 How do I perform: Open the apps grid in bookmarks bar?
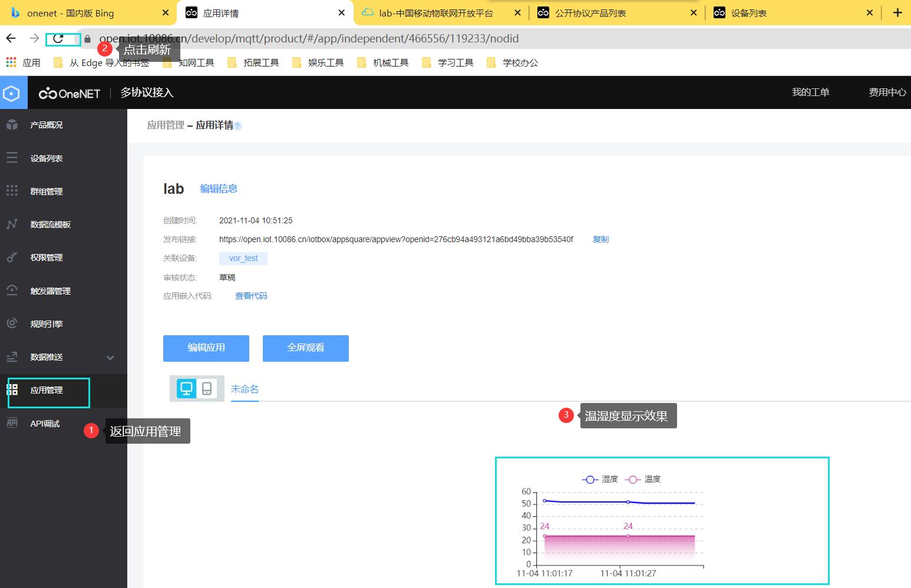(11, 62)
